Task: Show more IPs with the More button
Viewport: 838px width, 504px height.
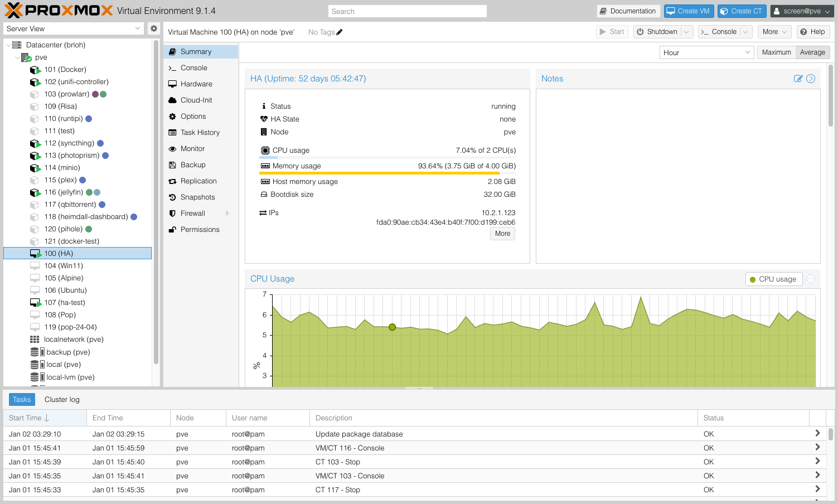Action: click(x=502, y=234)
